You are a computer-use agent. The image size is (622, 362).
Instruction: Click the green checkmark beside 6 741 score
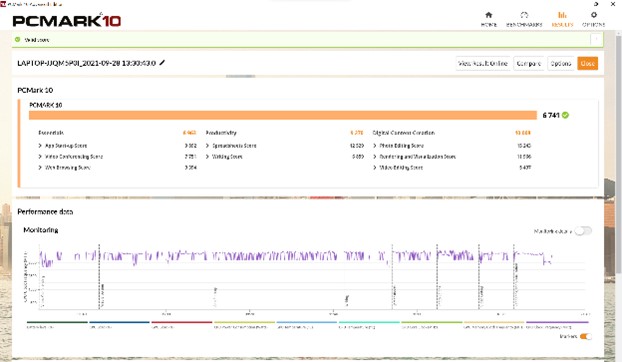click(566, 115)
